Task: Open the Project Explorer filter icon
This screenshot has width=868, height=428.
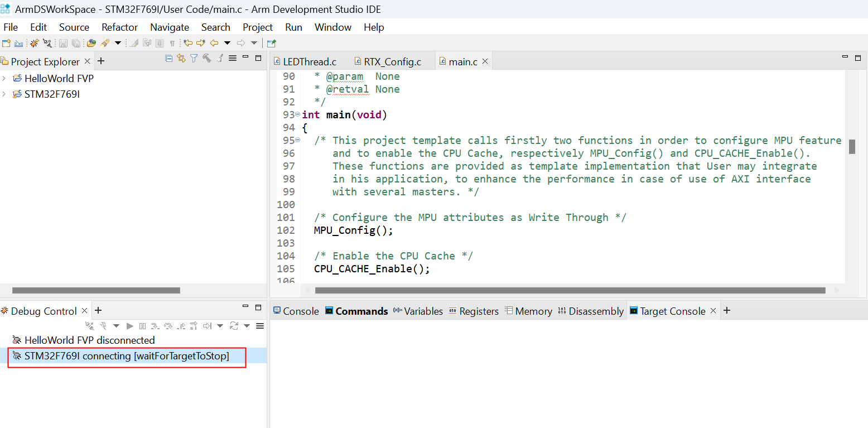Action: pos(194,59)
